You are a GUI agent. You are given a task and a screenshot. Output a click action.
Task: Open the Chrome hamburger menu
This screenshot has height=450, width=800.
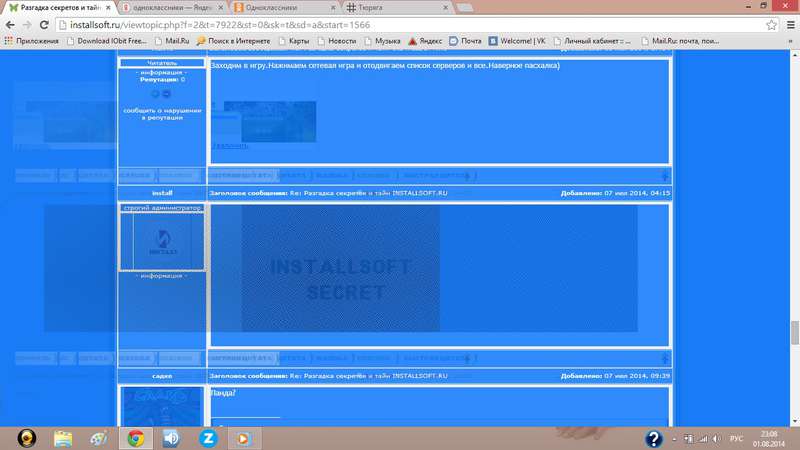pos(787,24)
